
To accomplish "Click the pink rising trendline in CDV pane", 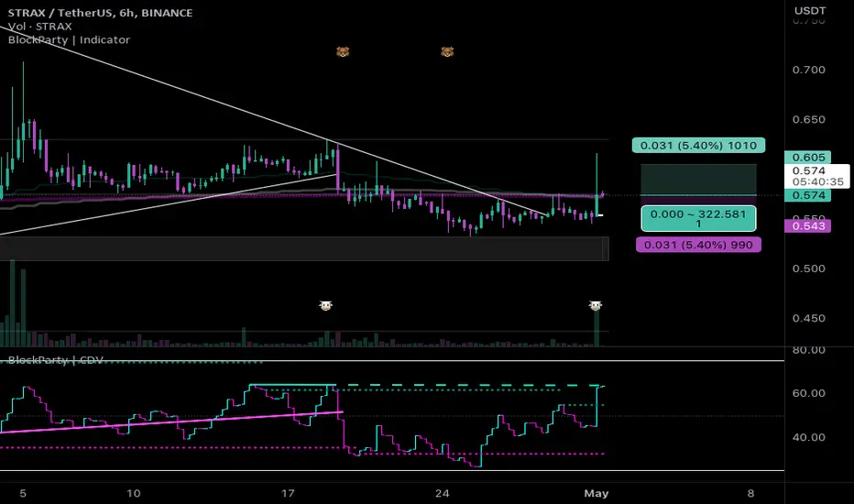I will point(171,422).
